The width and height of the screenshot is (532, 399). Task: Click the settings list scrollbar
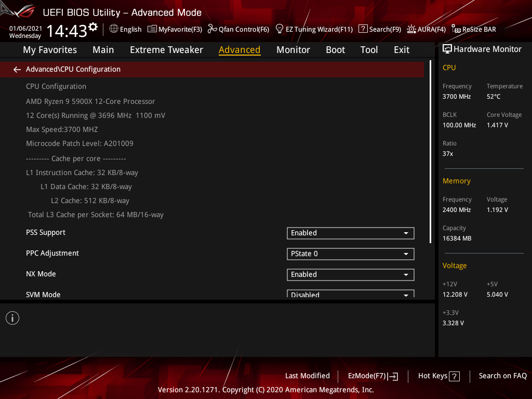tap(430, 152)
